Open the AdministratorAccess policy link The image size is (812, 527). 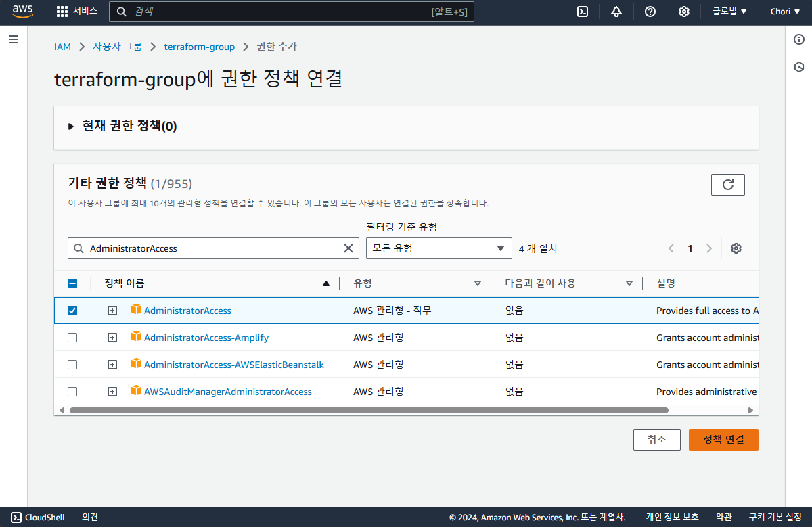tap(187, 311)
